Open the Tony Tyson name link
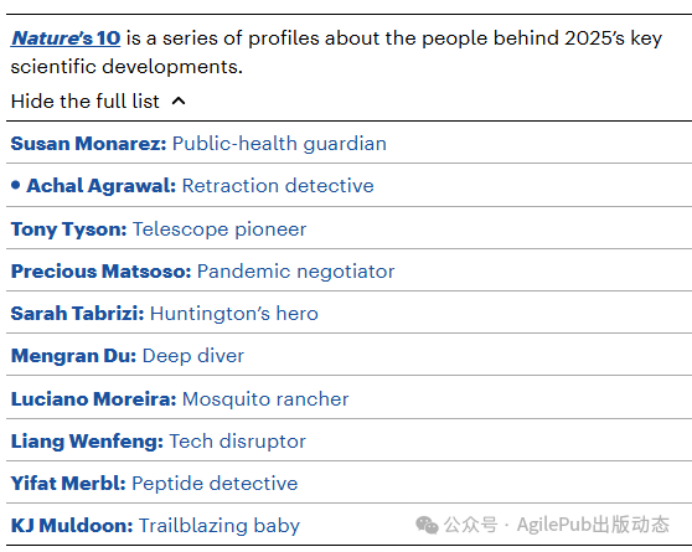The width and height of the screenshot is (692, 552). point(69,229)
